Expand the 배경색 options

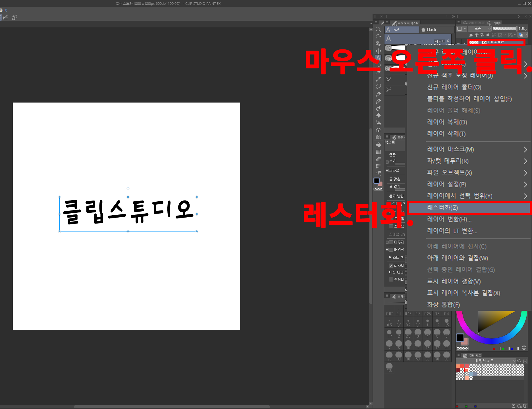[x=387, y=250]
